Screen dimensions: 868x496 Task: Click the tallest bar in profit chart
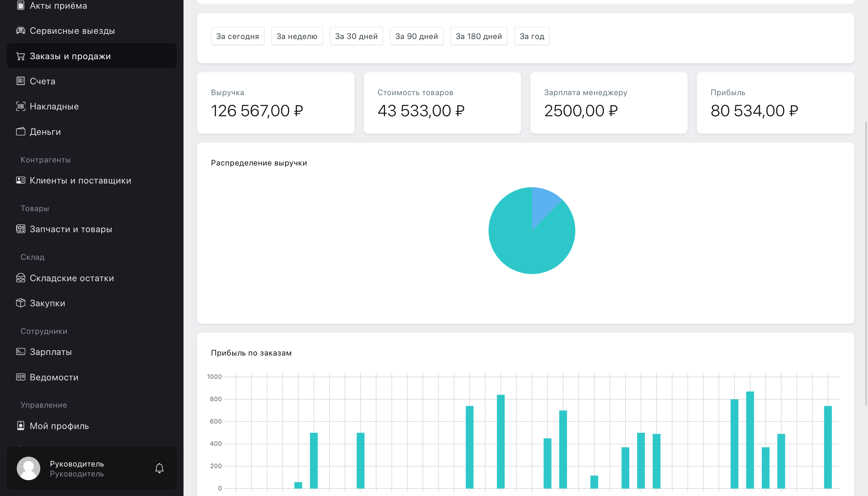(750, 440)
